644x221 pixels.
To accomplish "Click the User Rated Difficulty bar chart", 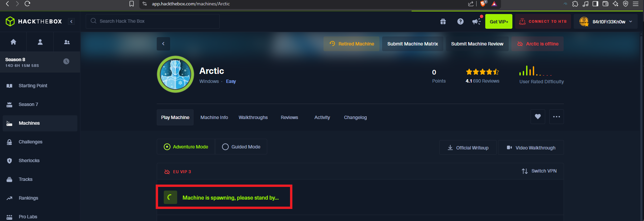I will coord(535,71).
